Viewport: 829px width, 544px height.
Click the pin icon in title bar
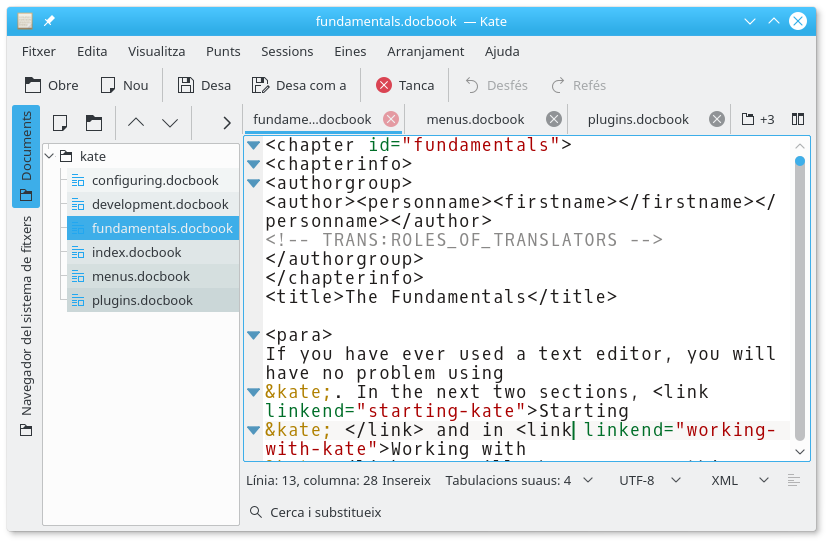[x=49, y=21]
